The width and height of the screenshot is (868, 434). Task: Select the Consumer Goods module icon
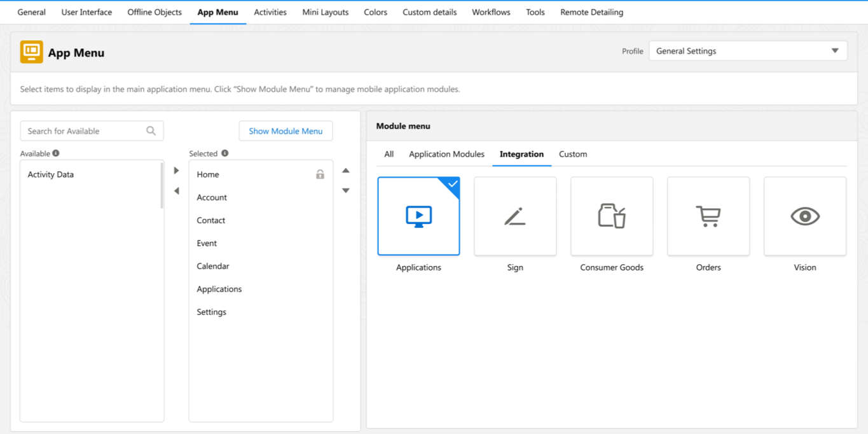click(612, 216)
